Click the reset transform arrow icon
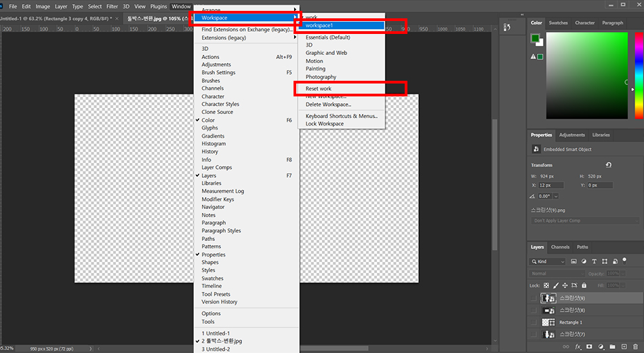 click(608, 164)
